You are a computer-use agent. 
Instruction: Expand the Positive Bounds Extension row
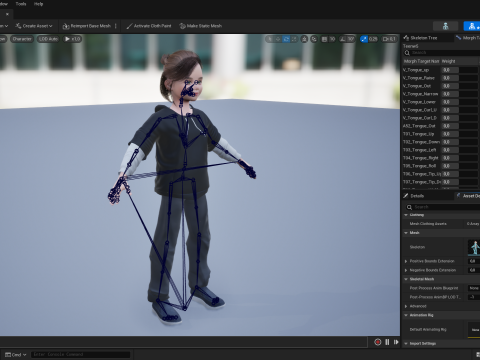coord(406,261)
